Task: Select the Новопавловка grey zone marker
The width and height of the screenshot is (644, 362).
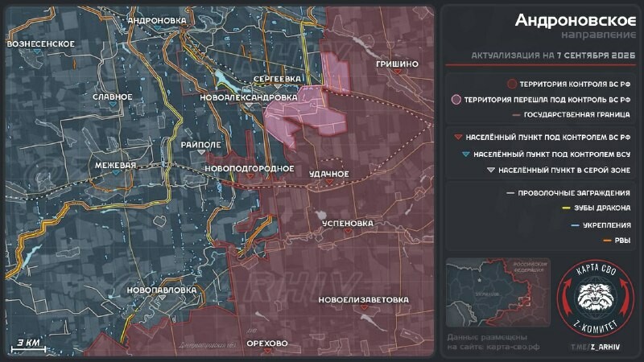Action: 162,298
